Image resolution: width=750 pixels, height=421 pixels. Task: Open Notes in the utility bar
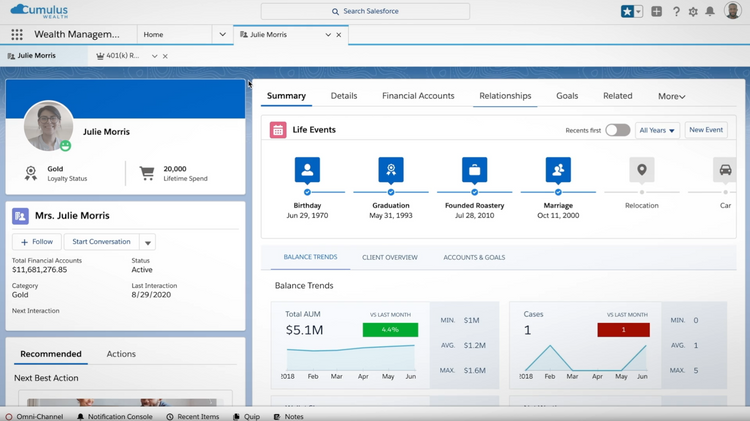pyautogui.click(x=289, y=417)
